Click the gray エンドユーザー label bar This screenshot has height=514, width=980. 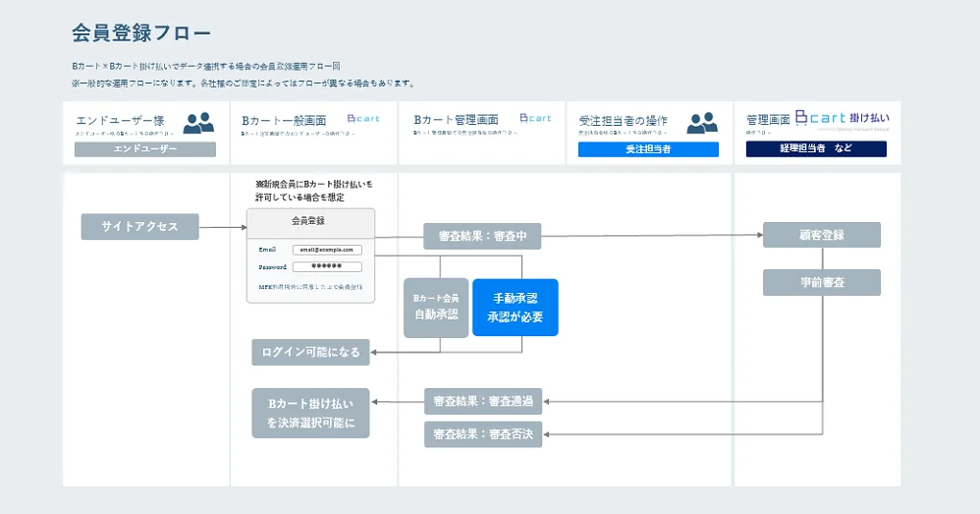point(145,148)
